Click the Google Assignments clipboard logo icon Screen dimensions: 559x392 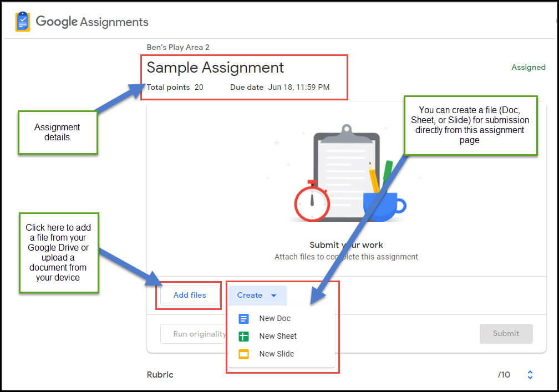22,22
